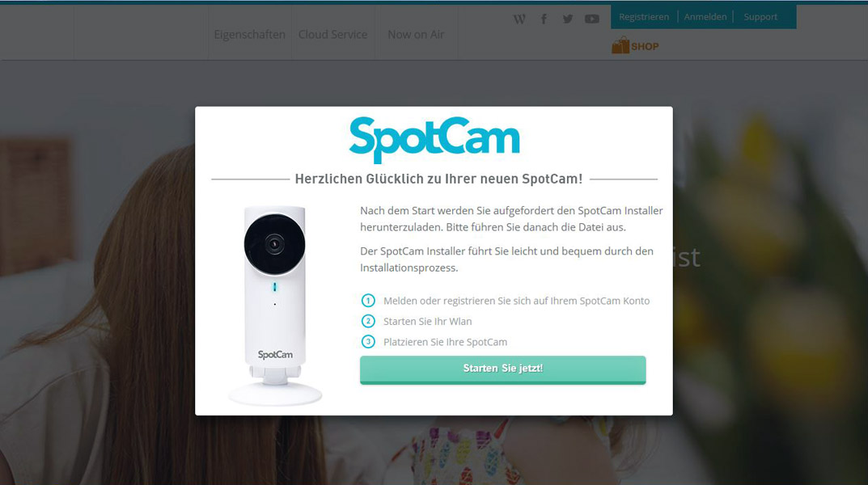Open the Eigenschaften menu

[x=250, y=34]
